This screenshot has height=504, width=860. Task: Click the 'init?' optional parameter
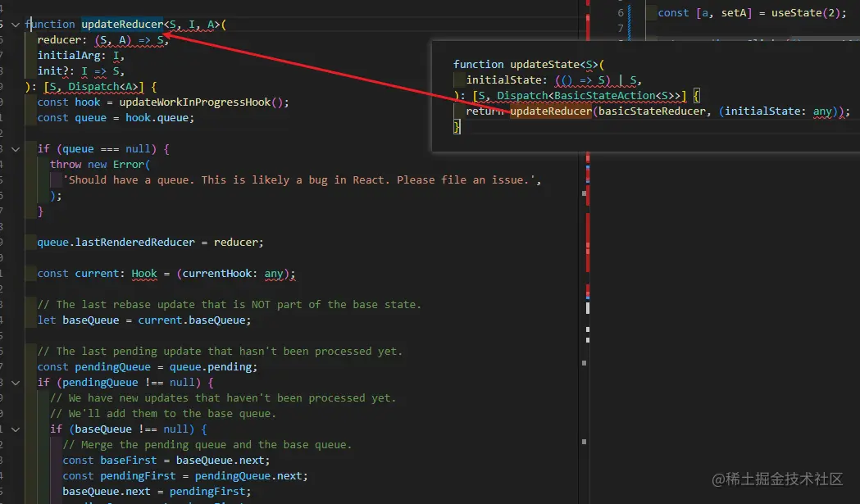[53, 71]
